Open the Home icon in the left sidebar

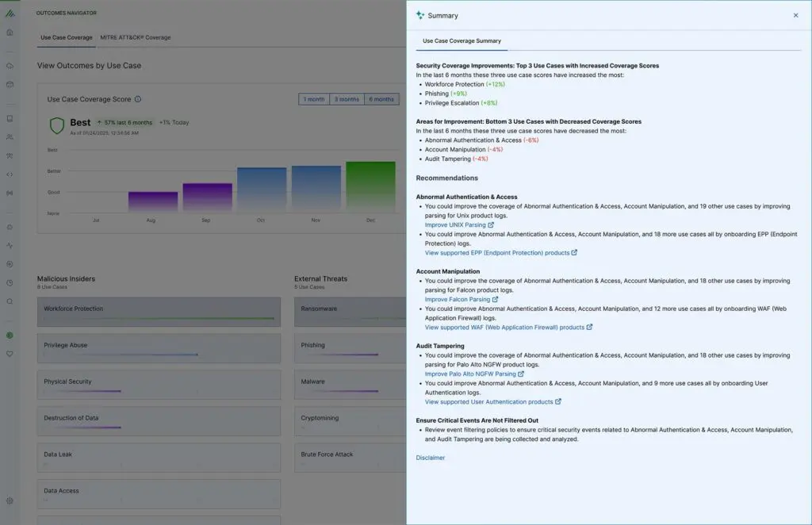click(x=9, y=34)
